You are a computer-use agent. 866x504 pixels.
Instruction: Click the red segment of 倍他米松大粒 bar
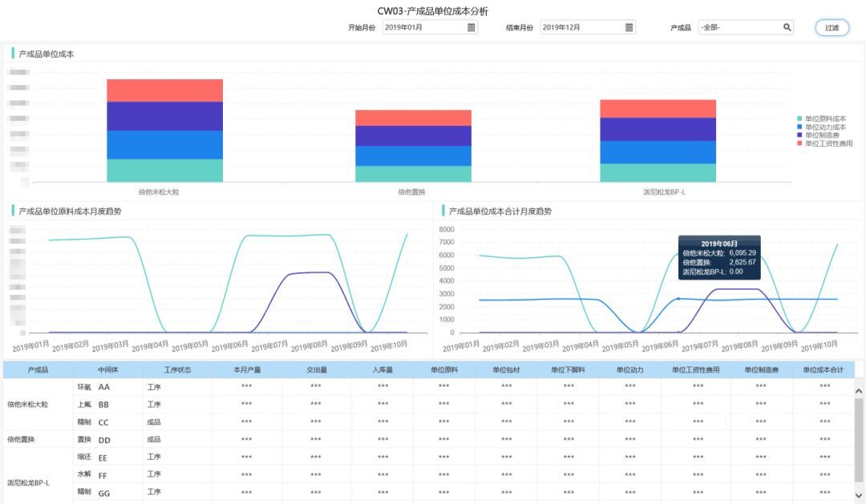pyautogui.click(x=164, y=91)
